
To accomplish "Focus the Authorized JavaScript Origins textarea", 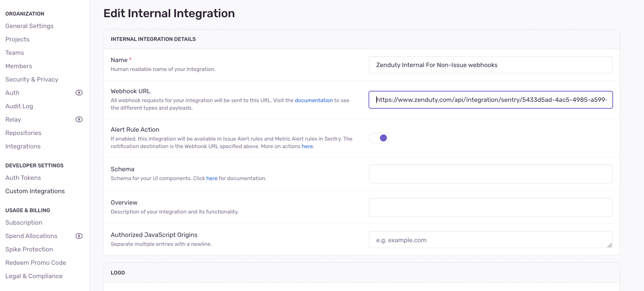I will (490, 240).
